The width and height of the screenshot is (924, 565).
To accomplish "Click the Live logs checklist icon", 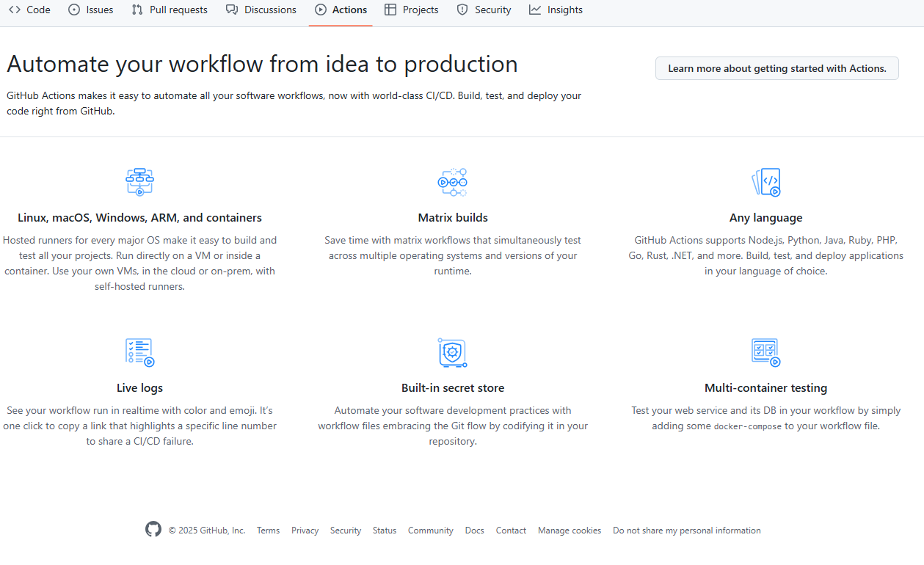I will click(139, 352).
